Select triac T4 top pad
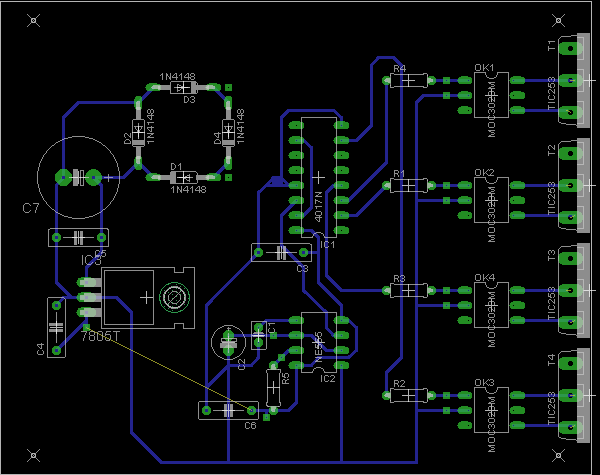 (x=571, y=363)
